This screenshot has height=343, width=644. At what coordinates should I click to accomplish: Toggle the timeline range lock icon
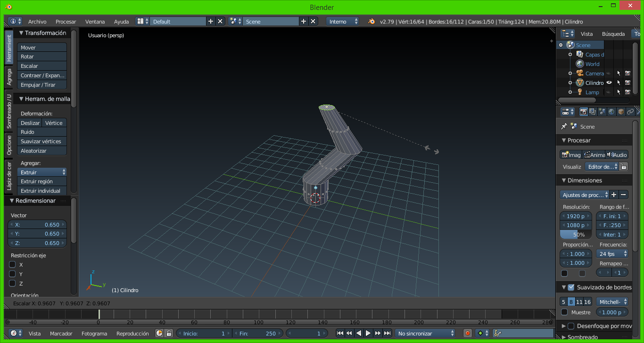coord(169,333)
